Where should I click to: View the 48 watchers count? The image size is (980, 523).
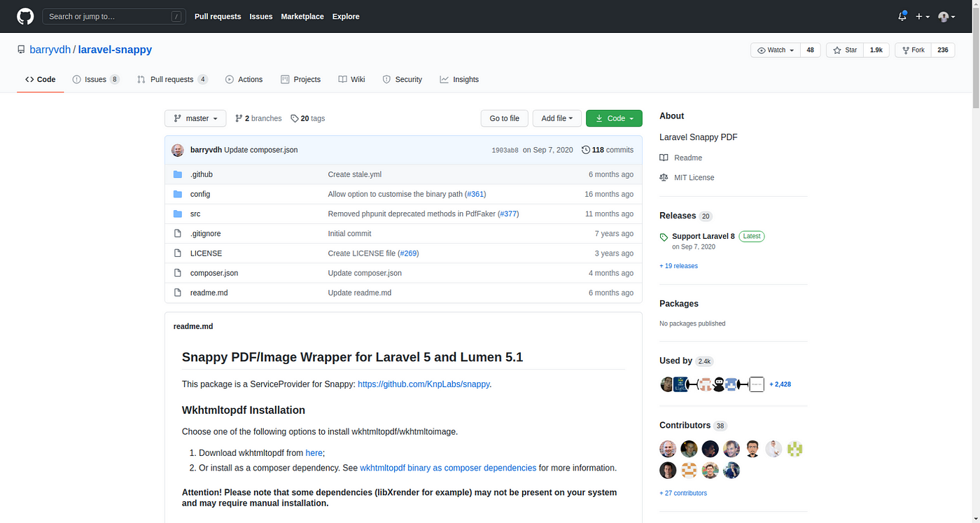pyautogui.click(x=811, y=50)
